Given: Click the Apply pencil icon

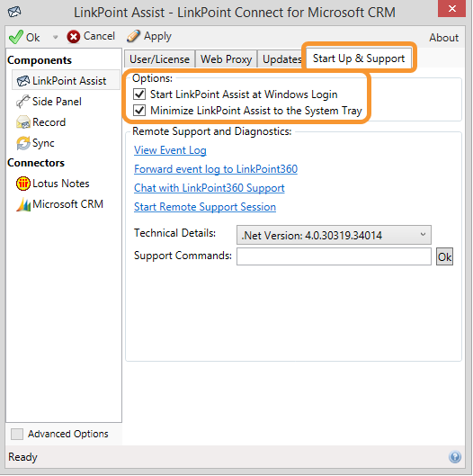Looking at the screenshot, I should coord(133,36).
